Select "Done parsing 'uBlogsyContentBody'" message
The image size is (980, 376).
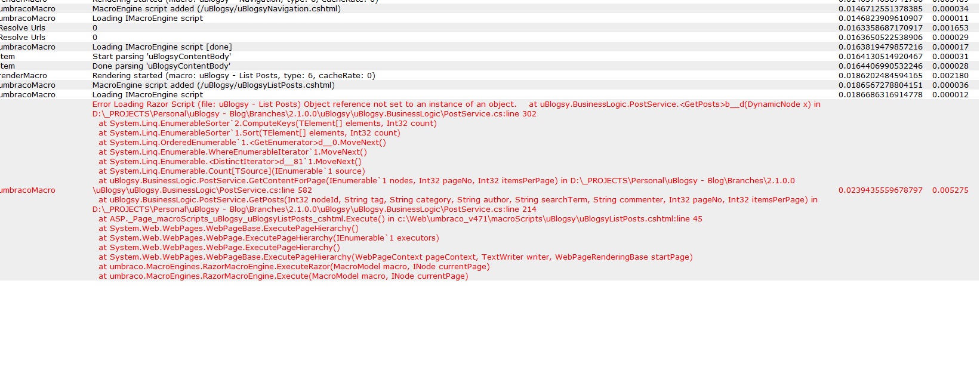coord(161,66)
